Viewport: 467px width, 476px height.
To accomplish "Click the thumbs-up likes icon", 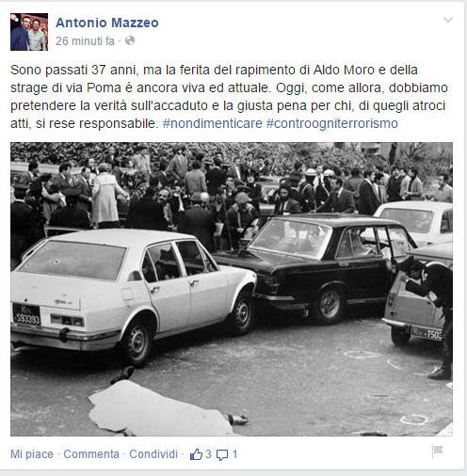I will (196, 454).
